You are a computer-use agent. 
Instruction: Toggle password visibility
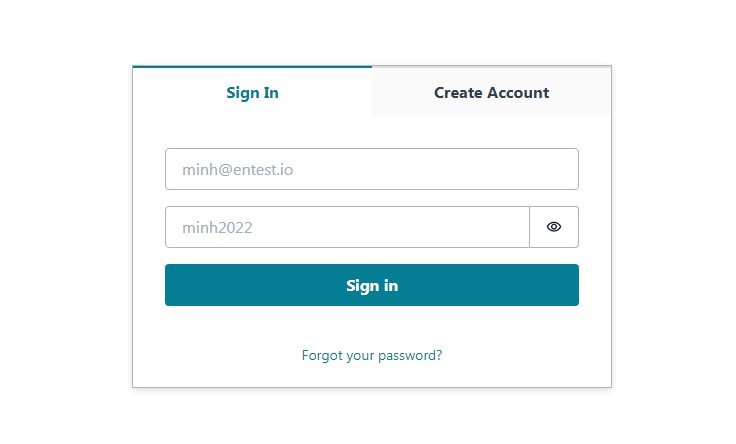(x=554, y=227)
